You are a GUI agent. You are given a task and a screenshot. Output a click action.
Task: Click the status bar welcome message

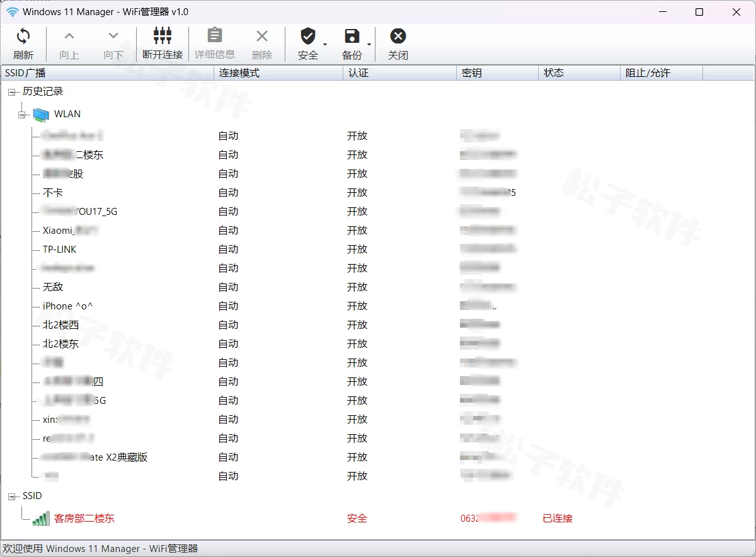point(100,549)
